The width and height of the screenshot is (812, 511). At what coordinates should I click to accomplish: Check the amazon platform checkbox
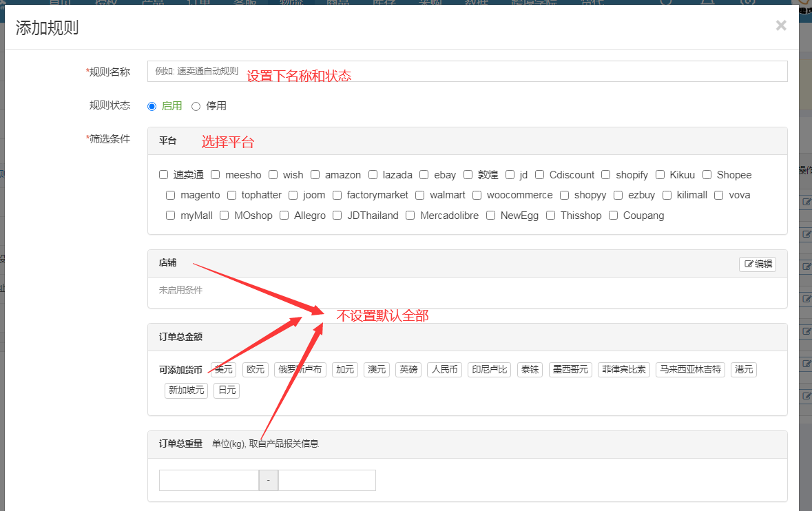tap(315, 175)
